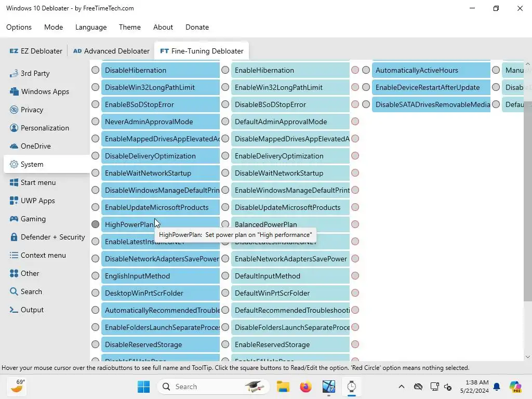The width and height of the screenshot is (532, 399).
Task: Open the Donate menu
Action: click(197, 27)
